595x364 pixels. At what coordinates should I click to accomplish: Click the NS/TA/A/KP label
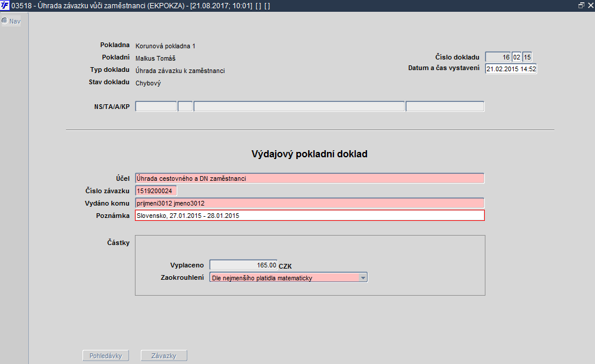(112, 107)
